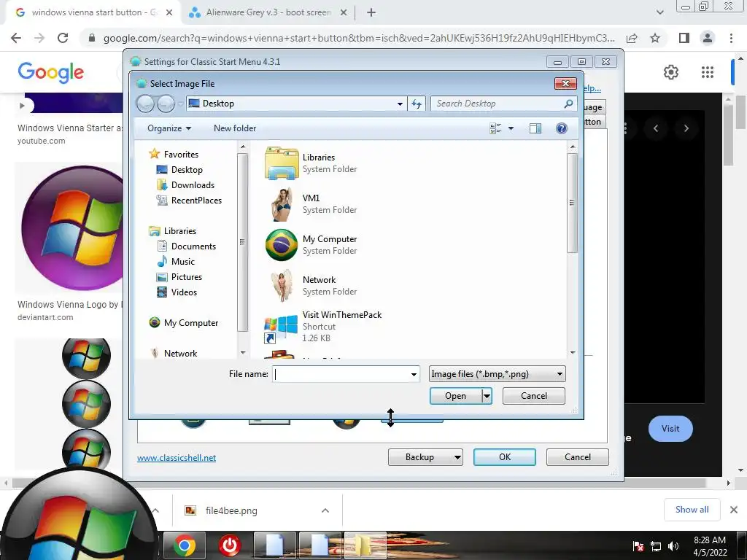The height and width of the screenshot is (560, 747).
Task: Click Chrome icon in Windows taskbar
Action: pyautogui.click(x=185, y=545)
